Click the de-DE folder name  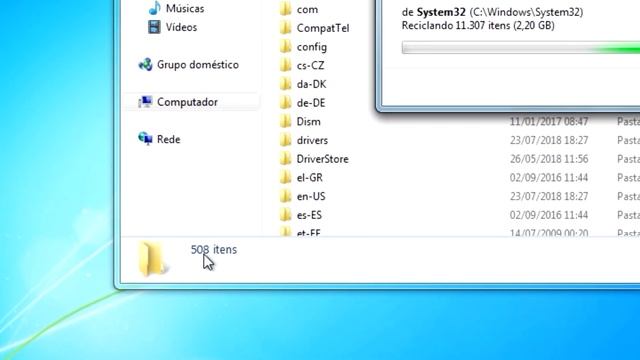(311, 103)
